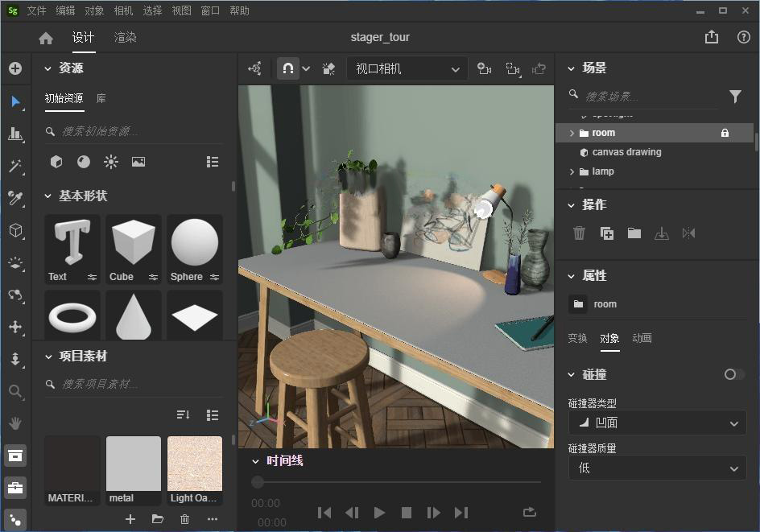The height and width of the screenshot is (532, 760).
Task: Duplicate the object via the 操作 panel icon
Action: [606, 233]
